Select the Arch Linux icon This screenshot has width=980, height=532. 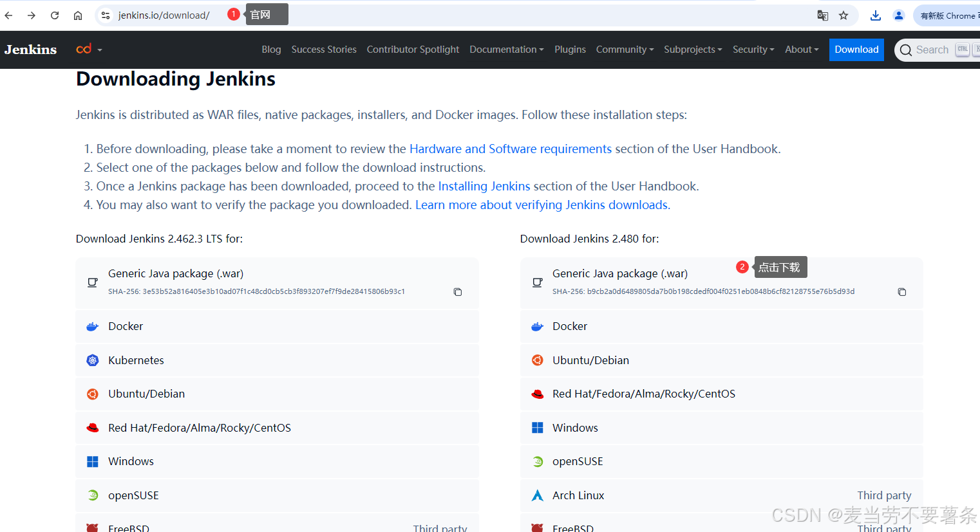click(537, 495)
